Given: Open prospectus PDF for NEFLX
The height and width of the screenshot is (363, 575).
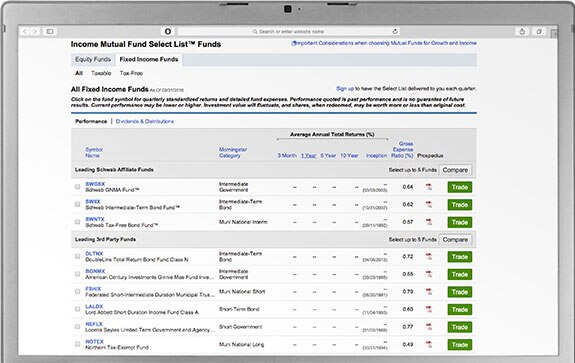Looking at the screenshot, I should [x=429, y=327].
